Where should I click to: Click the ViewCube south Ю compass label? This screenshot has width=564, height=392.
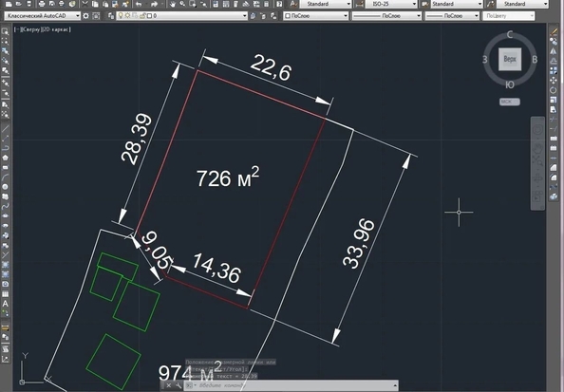510,84
